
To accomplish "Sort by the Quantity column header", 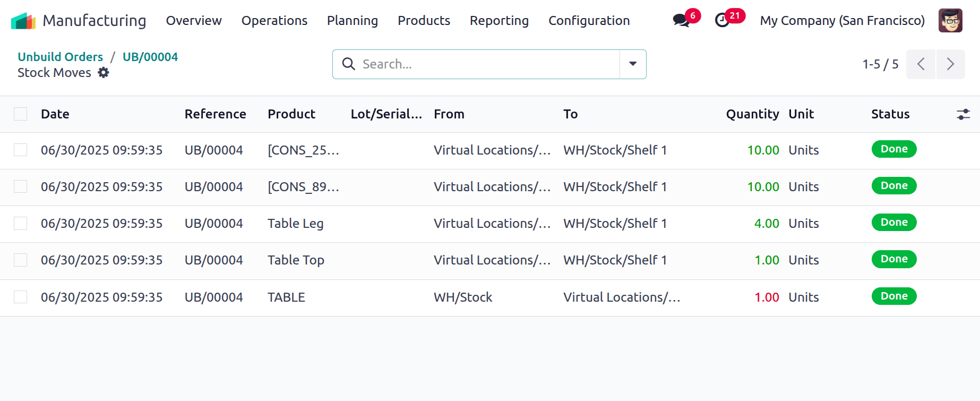I will pos(752,114).
